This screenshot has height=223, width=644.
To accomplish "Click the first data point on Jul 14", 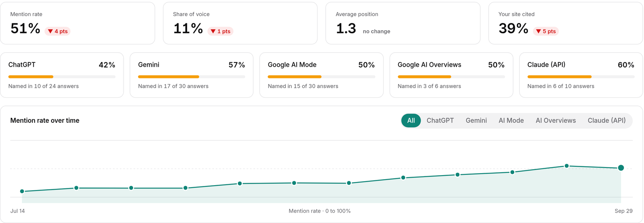I will (22, 191).
